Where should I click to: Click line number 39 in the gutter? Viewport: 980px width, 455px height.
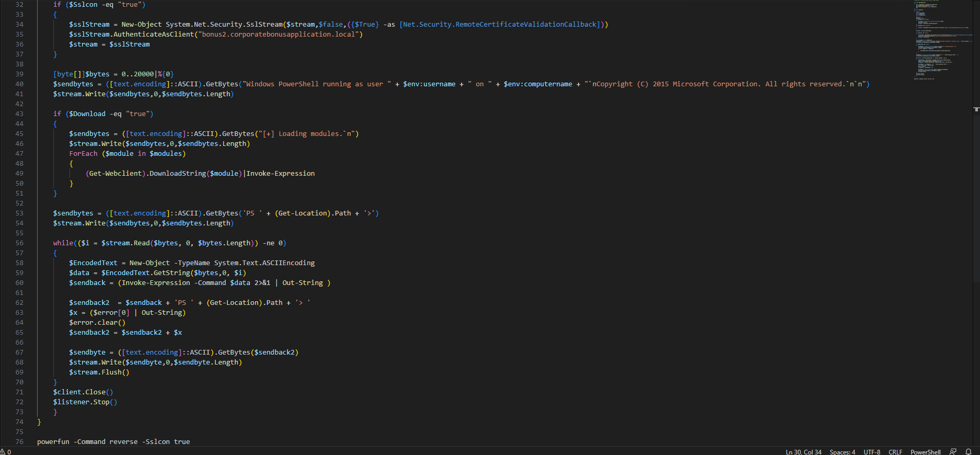[19, 74]
